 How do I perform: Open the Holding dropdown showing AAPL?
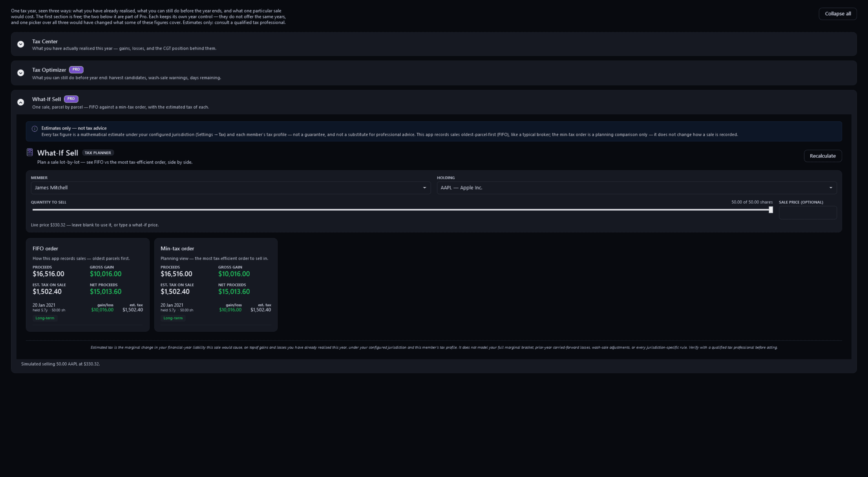click(x=637, y=188)
